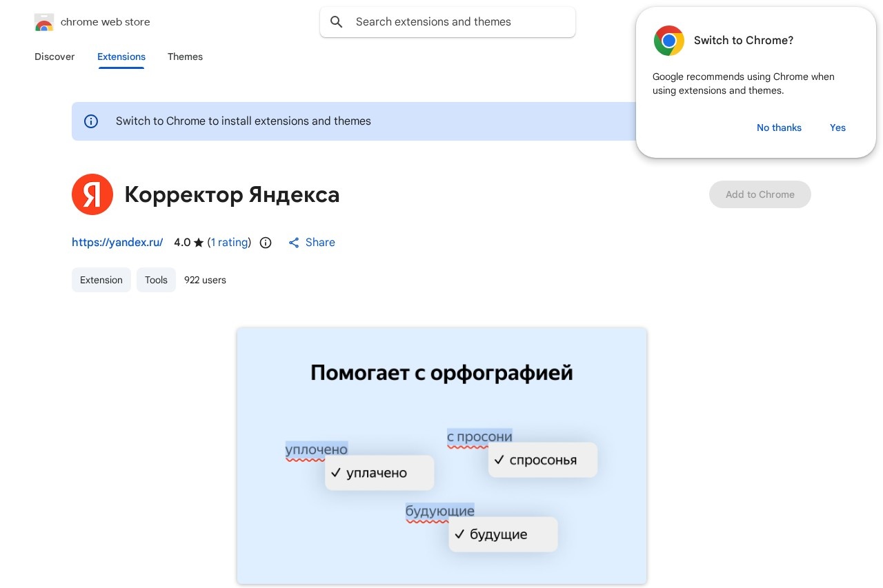The width and height of the screenshot is (883, 588).
Task: Select the Tools category chip
Action: [x=156, y=280]
